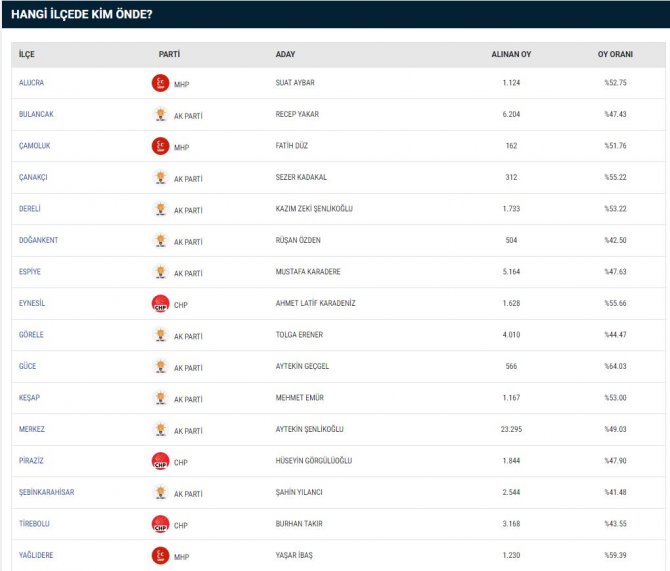Click the AK Parti logo in Bulancak row
Screen dimensions: 670x571
(160, 115)
